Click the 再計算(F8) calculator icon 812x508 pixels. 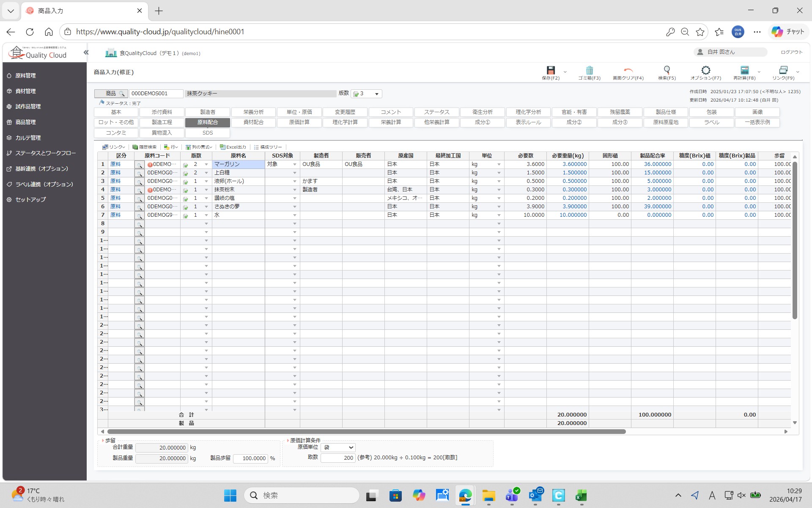(x=744, y=70)
